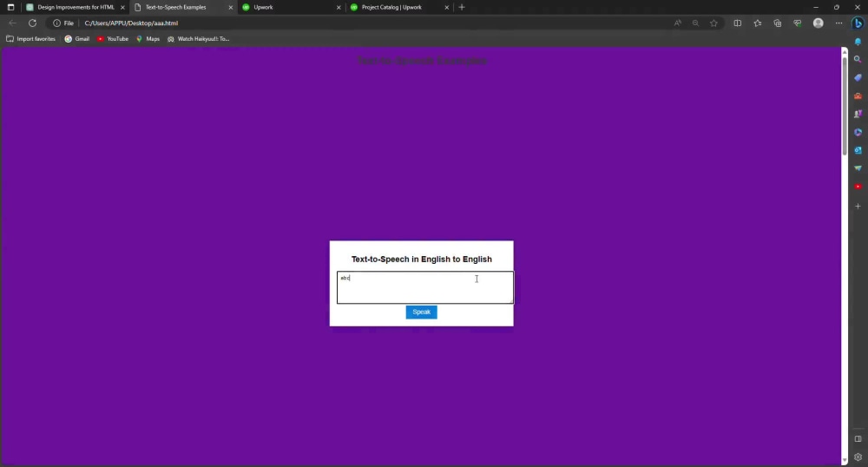This screenshot has height=467, width=868.
Task: Refresh the current page
Action: (33, 23)
